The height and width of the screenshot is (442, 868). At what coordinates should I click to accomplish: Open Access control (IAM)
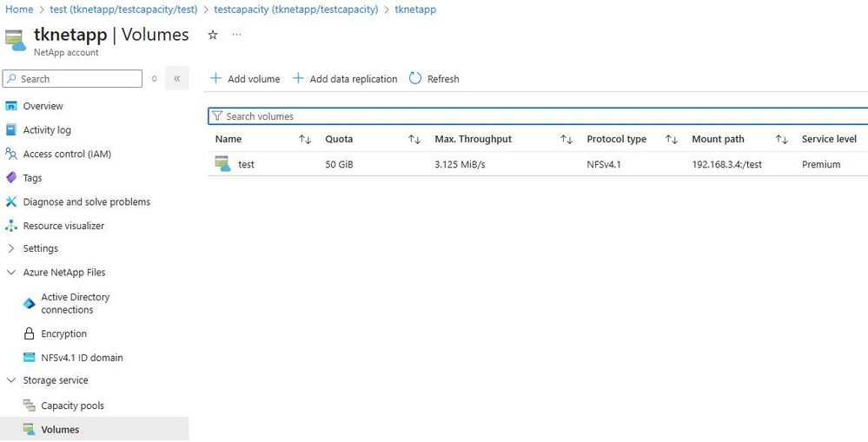(67, 154)
